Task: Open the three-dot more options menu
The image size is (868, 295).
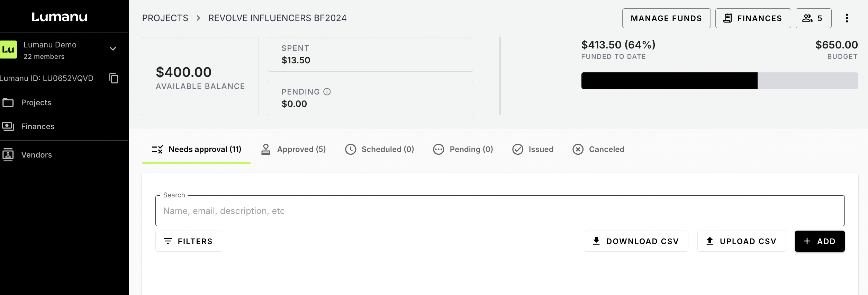Action: pos(847,18)
